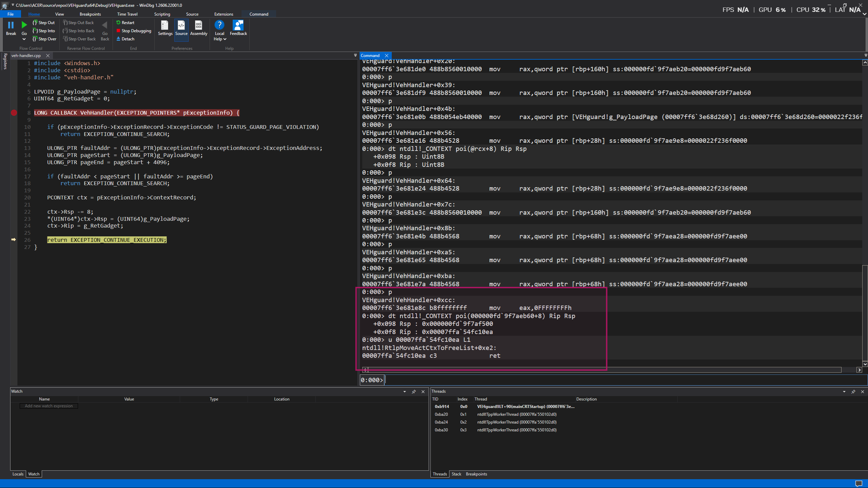Viewport: 868px width, 488px height.
Task: Close the Command window tab
Action: point(387,56)
